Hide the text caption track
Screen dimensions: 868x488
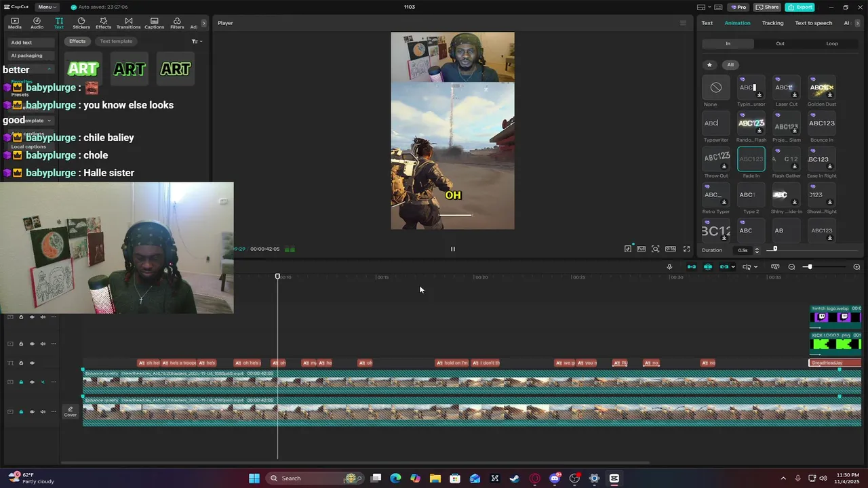[x=32, y=363]
